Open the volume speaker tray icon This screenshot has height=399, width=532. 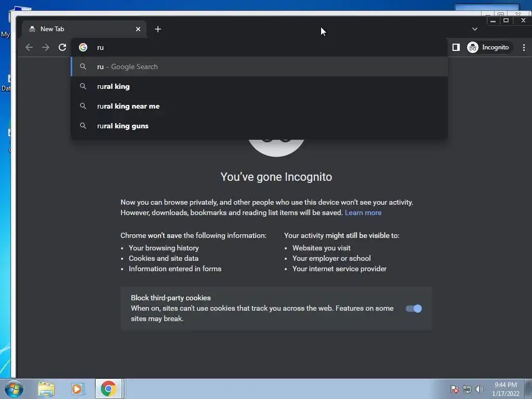point(479,389)
